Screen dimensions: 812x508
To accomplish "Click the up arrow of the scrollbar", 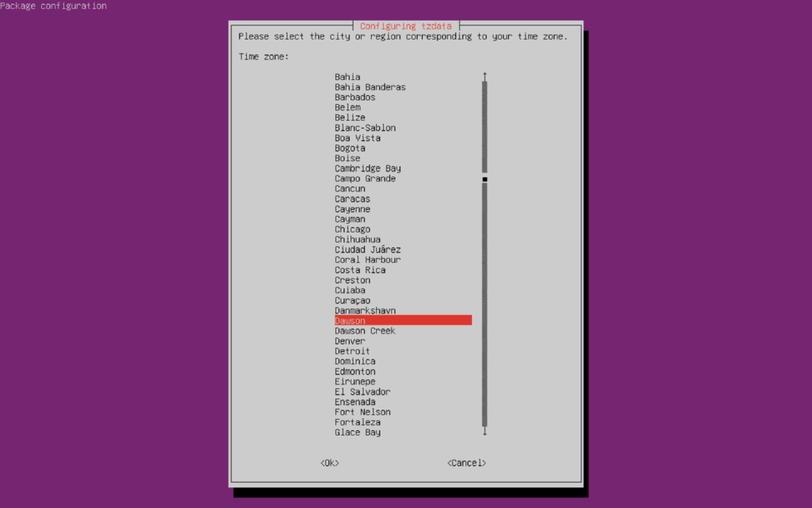I will 484,74.
